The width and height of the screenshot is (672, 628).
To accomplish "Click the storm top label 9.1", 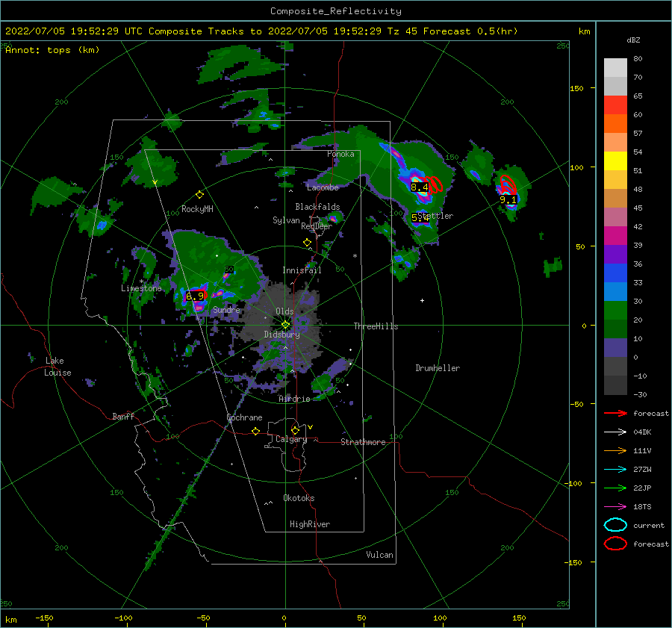I will pyautogui.click(x=508, y=200).
